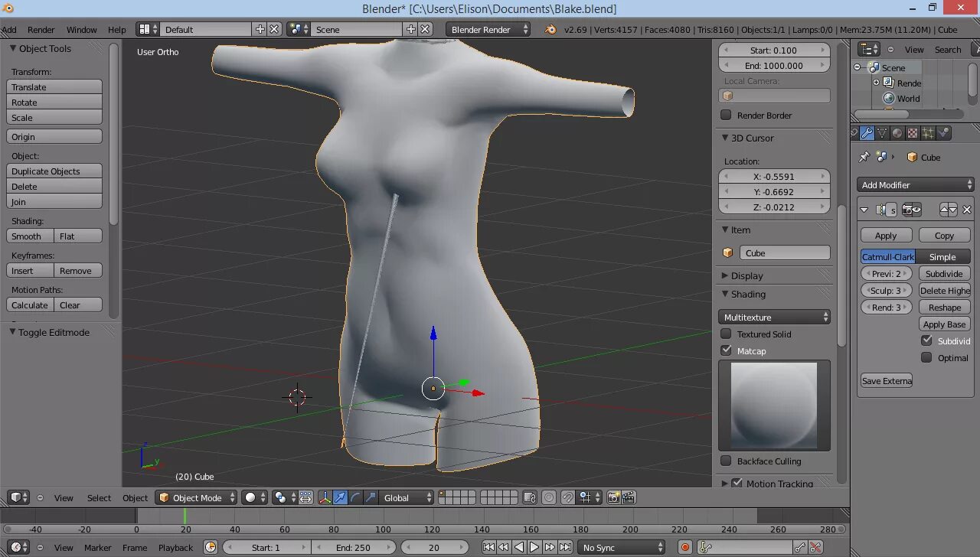The image size is (980, 557).
Task: Click the OpenGL render image camera icon
Action: pyautogui.click(x=613, y=497)
